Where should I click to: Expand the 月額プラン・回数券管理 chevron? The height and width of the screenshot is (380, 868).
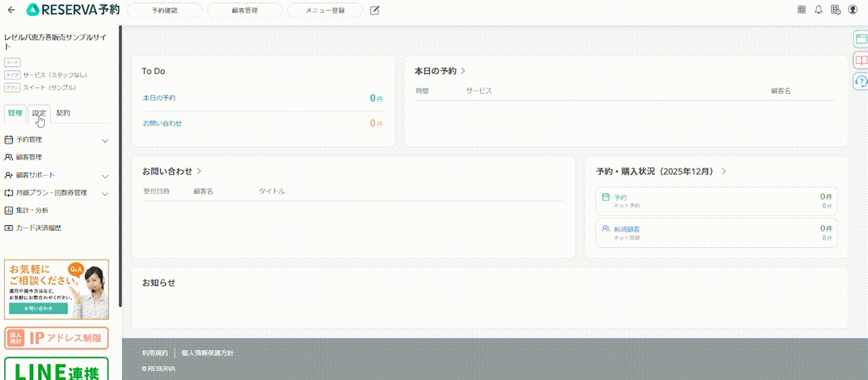(x=105, y=193)
